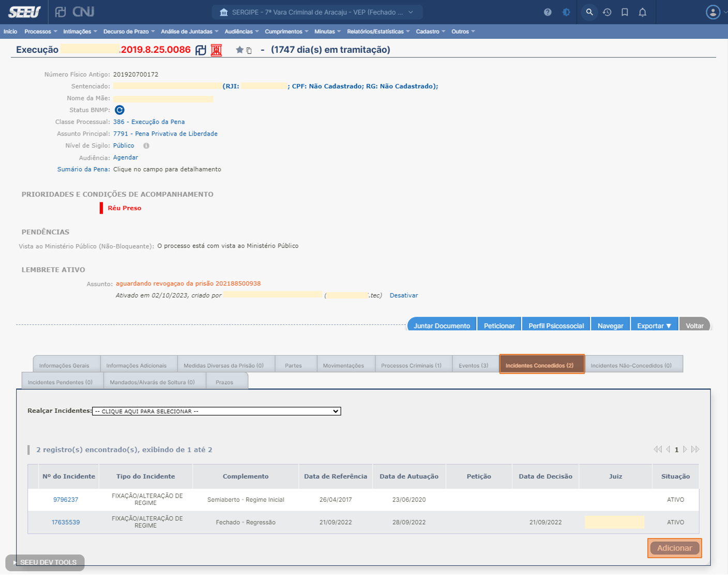Go to Início in the menu bar
Screen dimensions: 728x582
point(10,32)
